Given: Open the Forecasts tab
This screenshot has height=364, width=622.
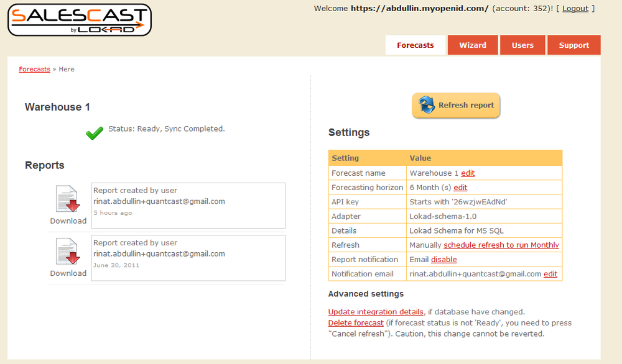Looking at the screenshot, I should (415, 45).
